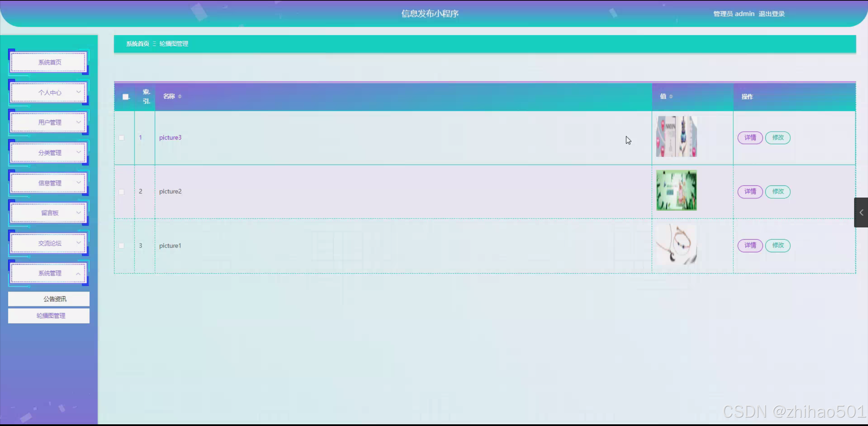Open the picture3 thumbnail image
This screenshot has width=868, height=426.
pos(676,136)
